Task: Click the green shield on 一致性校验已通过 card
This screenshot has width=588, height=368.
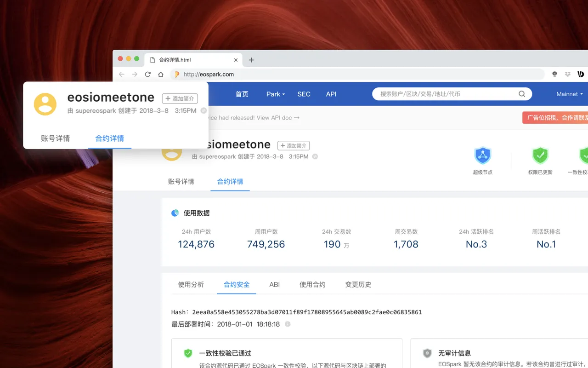Action: pyautogui.click(x=188, y=353)
